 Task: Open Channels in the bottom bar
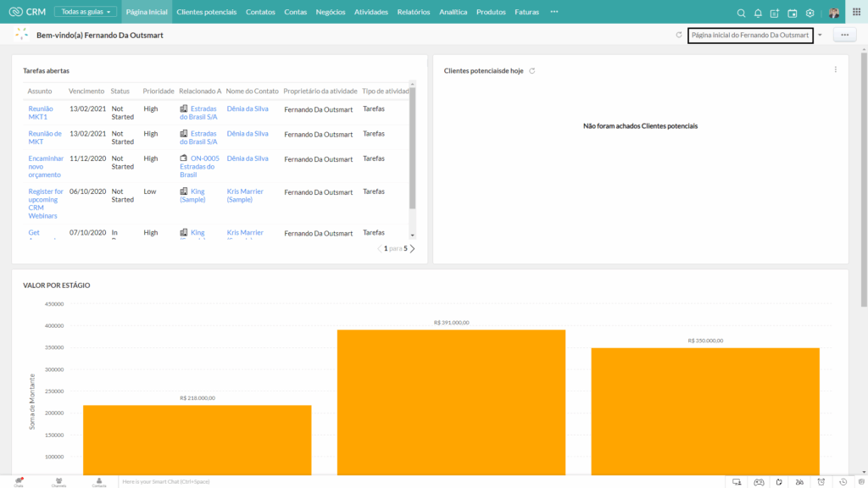click(x=58, y=482)
